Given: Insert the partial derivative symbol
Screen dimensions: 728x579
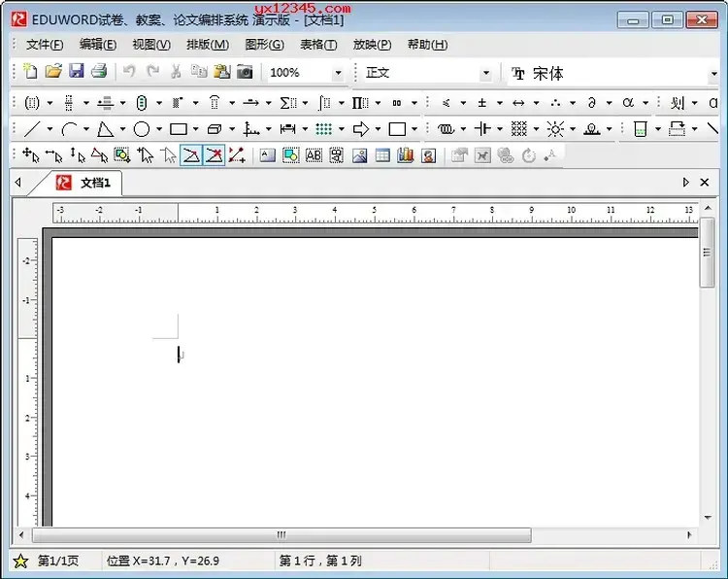Looking at the screenshot, I should [x=591, y=103].
